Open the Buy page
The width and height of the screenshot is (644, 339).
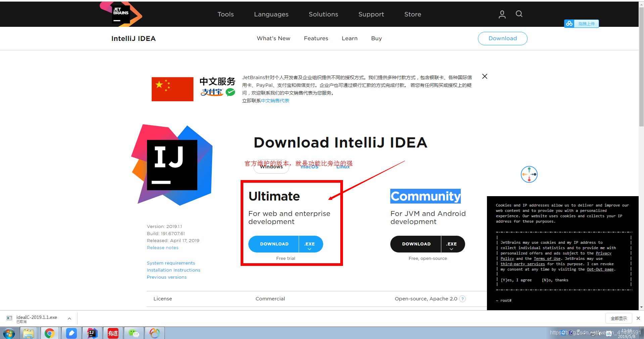point(377,38)
